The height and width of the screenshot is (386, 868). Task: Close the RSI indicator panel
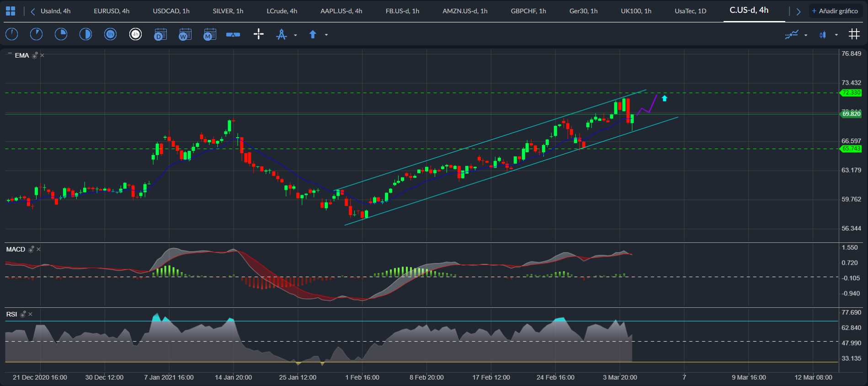31,314
